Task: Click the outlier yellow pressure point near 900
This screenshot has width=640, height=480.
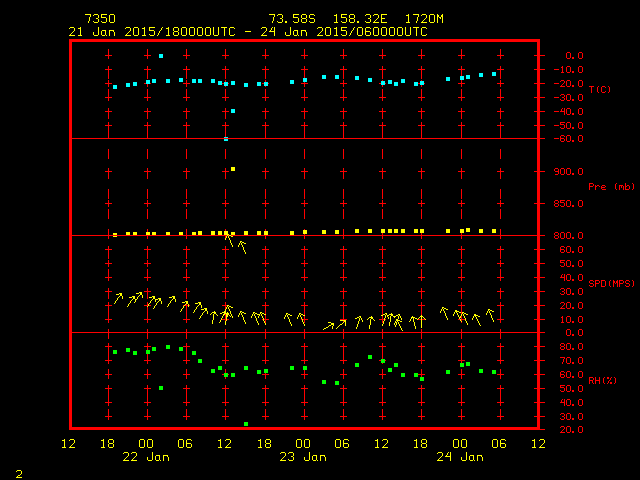Action: 233,169
